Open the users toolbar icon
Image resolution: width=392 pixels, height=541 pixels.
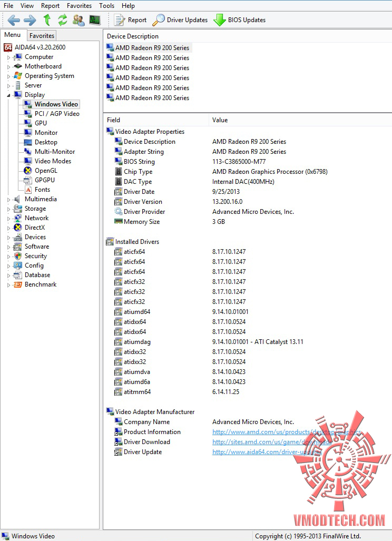coord(79,20)
